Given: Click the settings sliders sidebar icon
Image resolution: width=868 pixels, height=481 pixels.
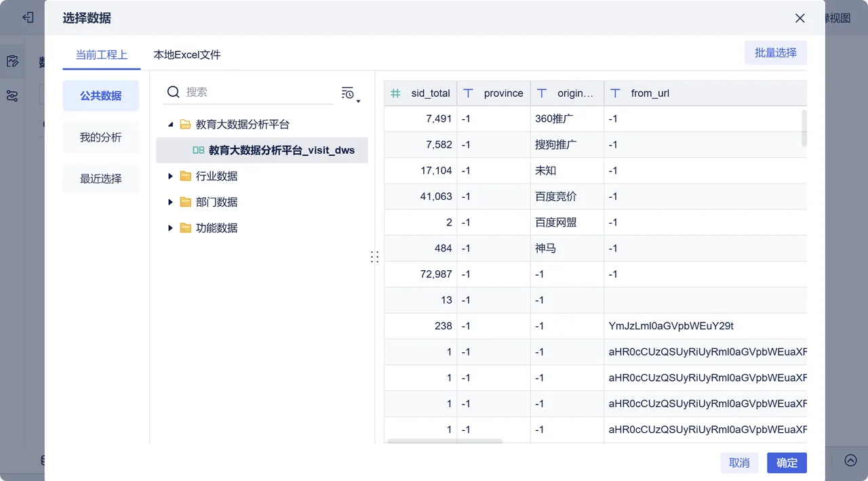Looking at the screenshot, I should pos(12,96).
